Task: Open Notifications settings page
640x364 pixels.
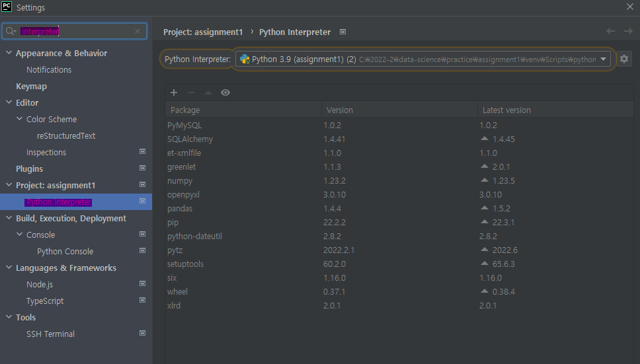Action: click(x=49, y=70)
